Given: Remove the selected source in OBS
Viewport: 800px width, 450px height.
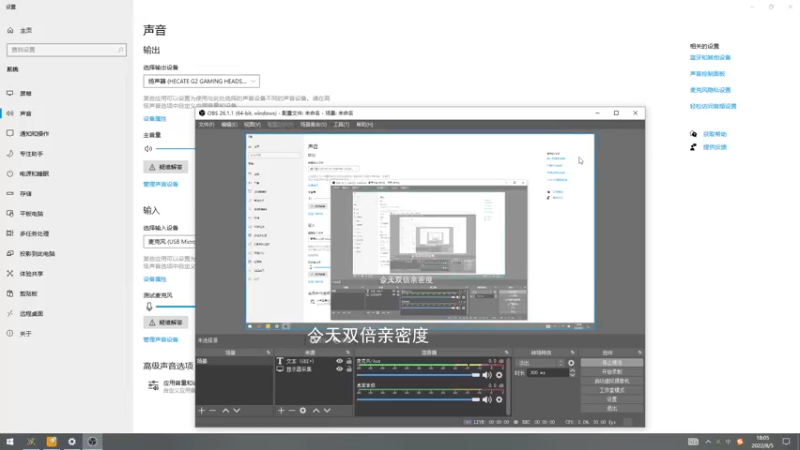Looking at the screenshot, I should point(292,411).
